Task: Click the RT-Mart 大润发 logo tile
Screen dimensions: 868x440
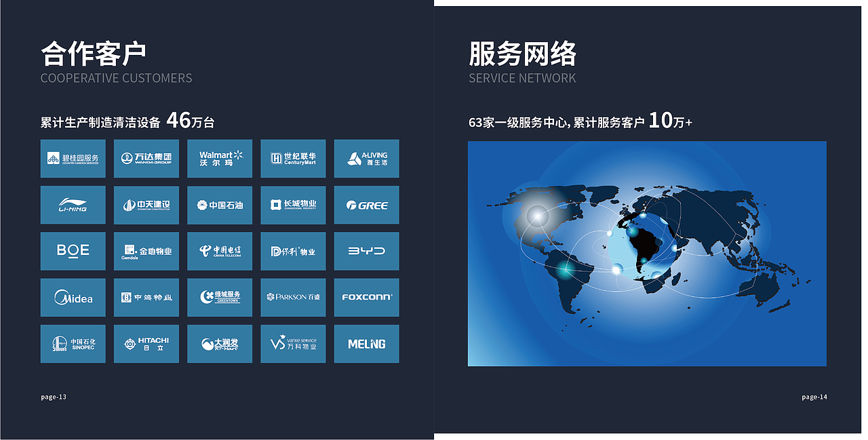Action: [220, 344]
